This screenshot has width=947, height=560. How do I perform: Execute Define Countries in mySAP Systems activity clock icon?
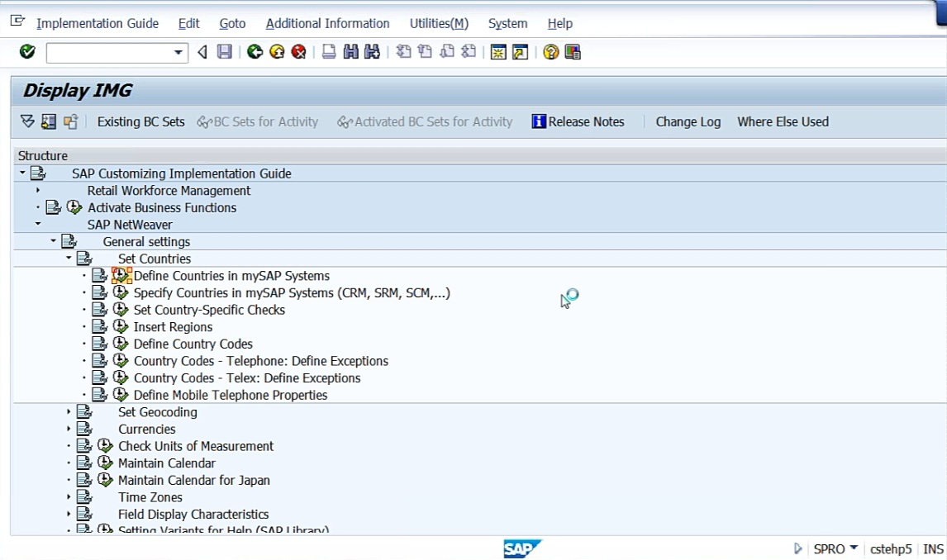[x=121, y=275]
